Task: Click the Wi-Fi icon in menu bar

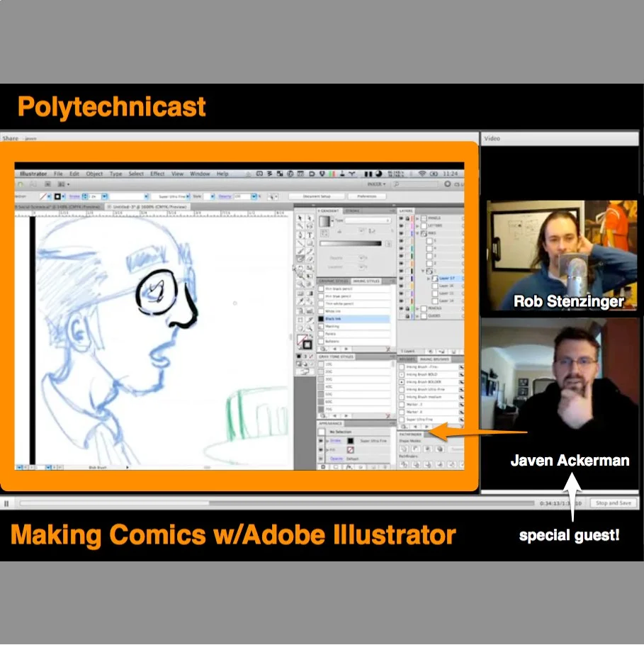Action: coord(422,174)
